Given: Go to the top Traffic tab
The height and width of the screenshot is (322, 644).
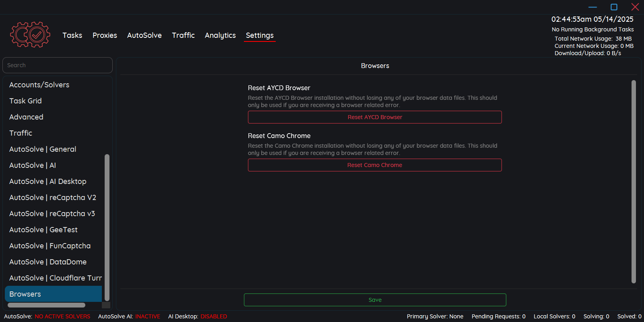Looking at the screenshot, I should 183,35.
